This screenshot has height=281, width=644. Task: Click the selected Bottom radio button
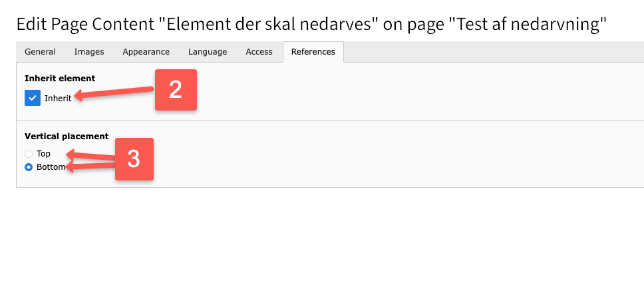click(29, 167)
